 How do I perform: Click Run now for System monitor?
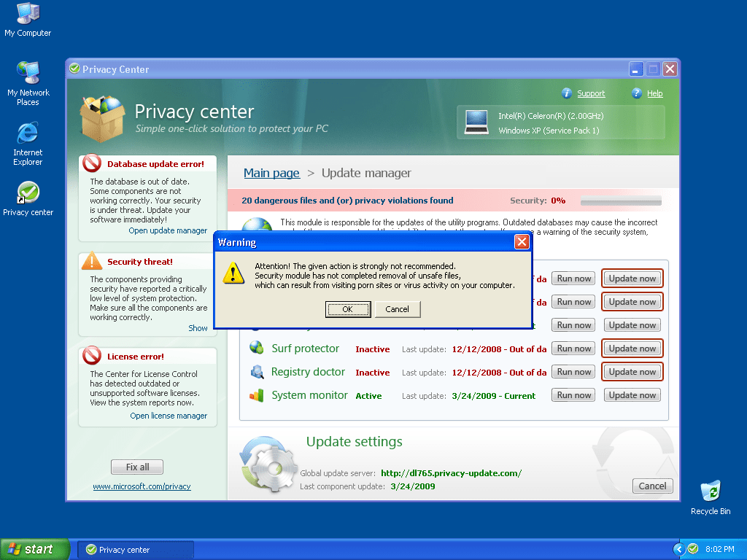click(573, 395)
